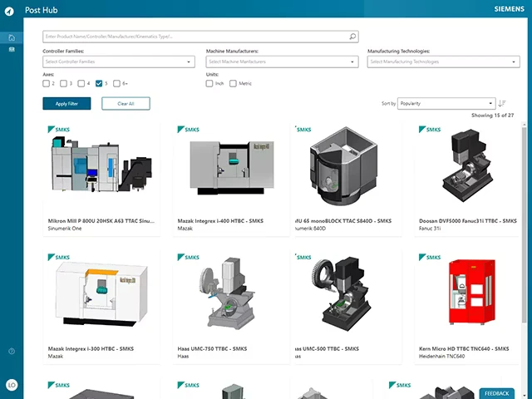Check the Metric units checkbox
Image resolution: width=532 pixels, height=399 pixels.
tap(234, 83)
